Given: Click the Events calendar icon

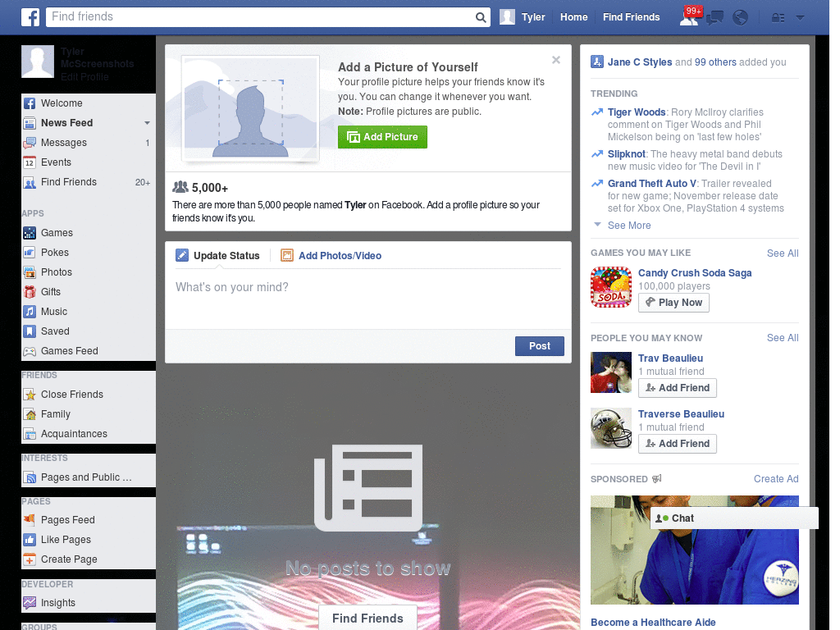Looking at the screenshot, I should pyautogui.click(x=30, y=162).
